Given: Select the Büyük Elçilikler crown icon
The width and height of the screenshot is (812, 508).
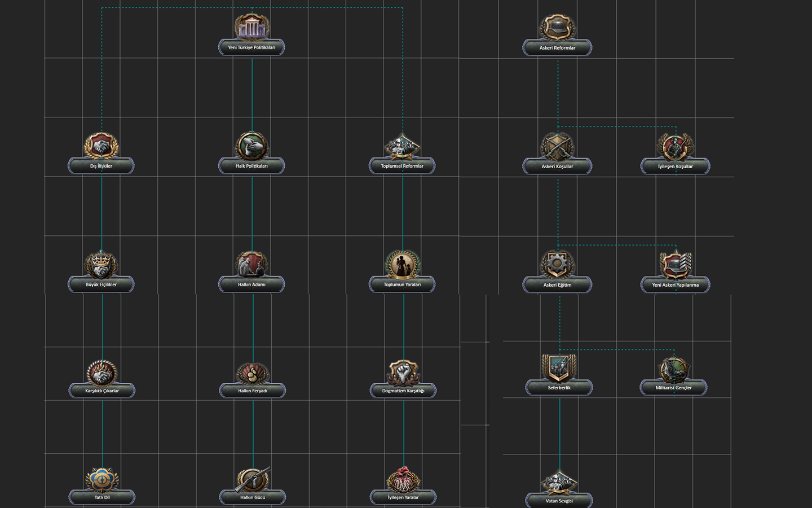Looking at the screenshot, I should tap(101, 264).
